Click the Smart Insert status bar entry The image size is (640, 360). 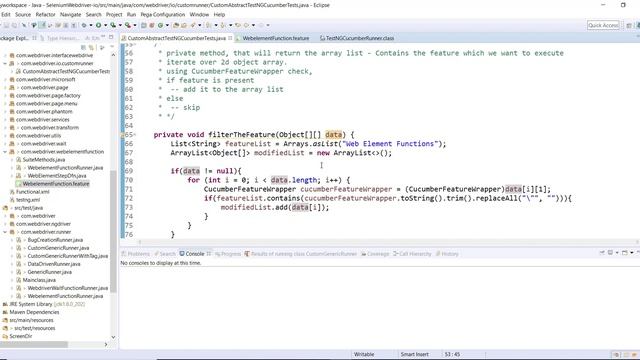(414, 354)
